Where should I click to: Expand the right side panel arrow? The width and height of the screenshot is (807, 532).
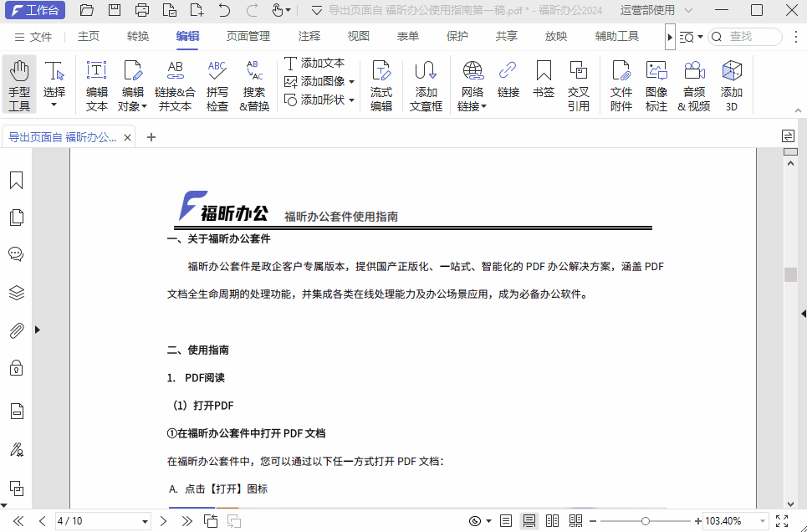pyautogui.click(x=803, y=314)
